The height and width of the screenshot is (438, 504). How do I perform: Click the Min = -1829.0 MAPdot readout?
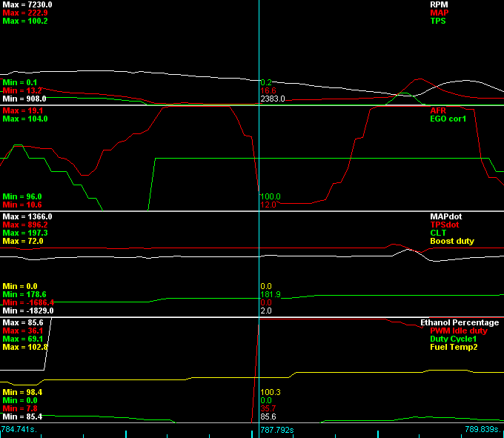click(28, 311)
